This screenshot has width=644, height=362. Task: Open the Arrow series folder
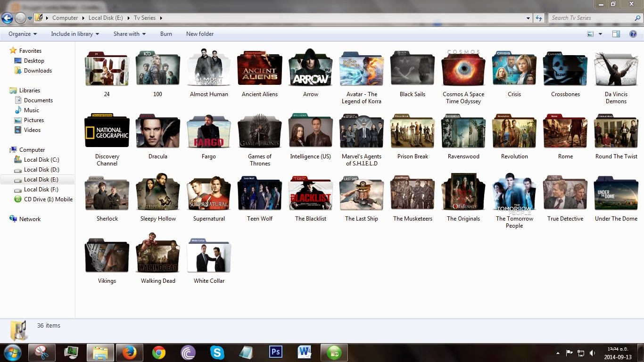pos(311,68)
